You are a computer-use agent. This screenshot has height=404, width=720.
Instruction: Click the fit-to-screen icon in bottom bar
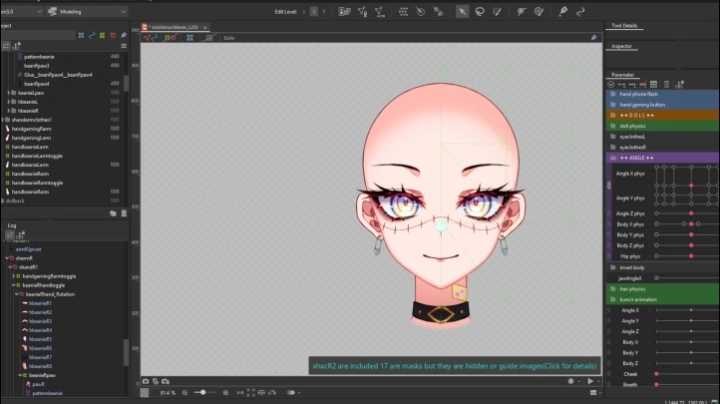pos(251,393)
